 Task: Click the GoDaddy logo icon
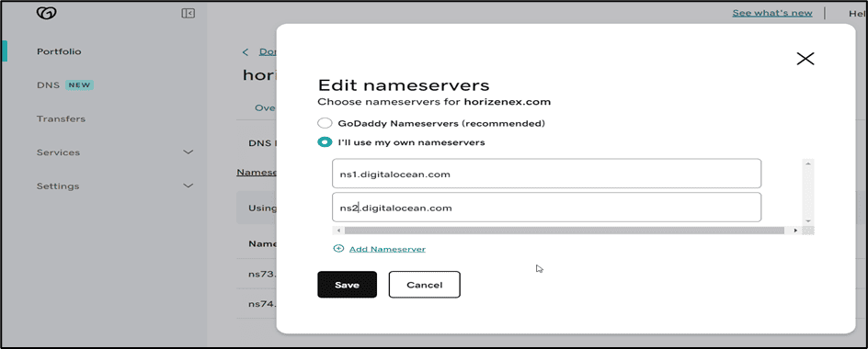point(47,13)
